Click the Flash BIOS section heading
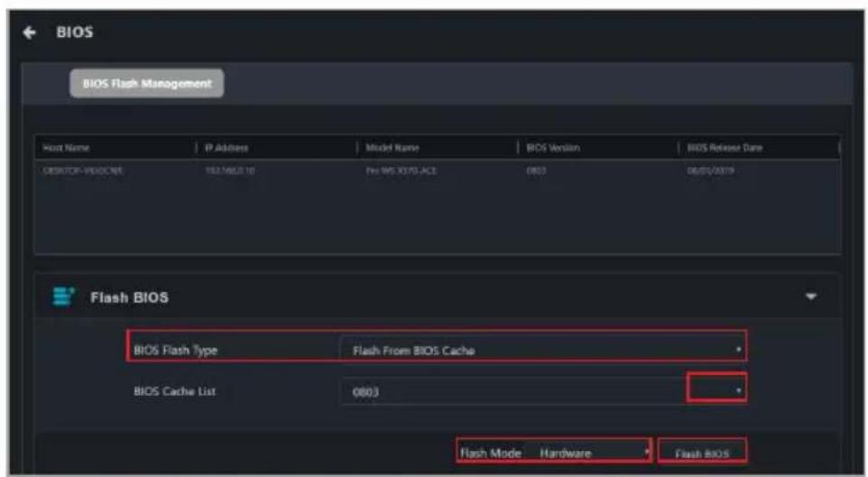868x477 pixels. click(130, 298)
